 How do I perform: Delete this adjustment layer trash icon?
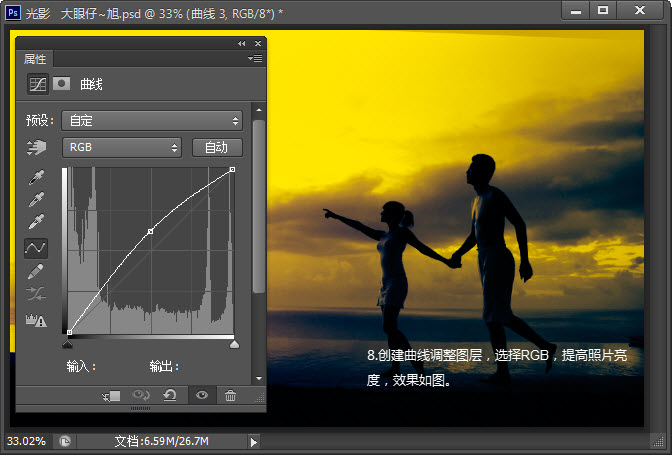coord(230,395)
